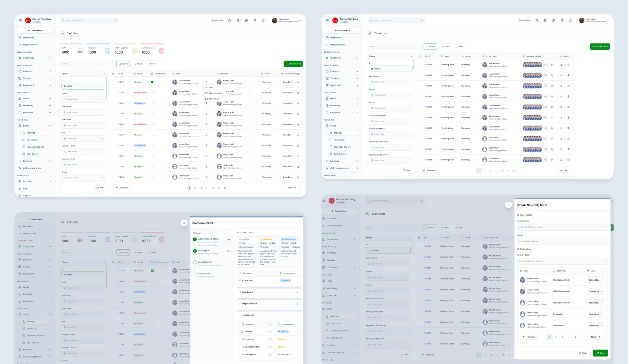Select Send Email from the staff context menu
The height and width of the screenshot is (364, 628).
click(214, 99)
